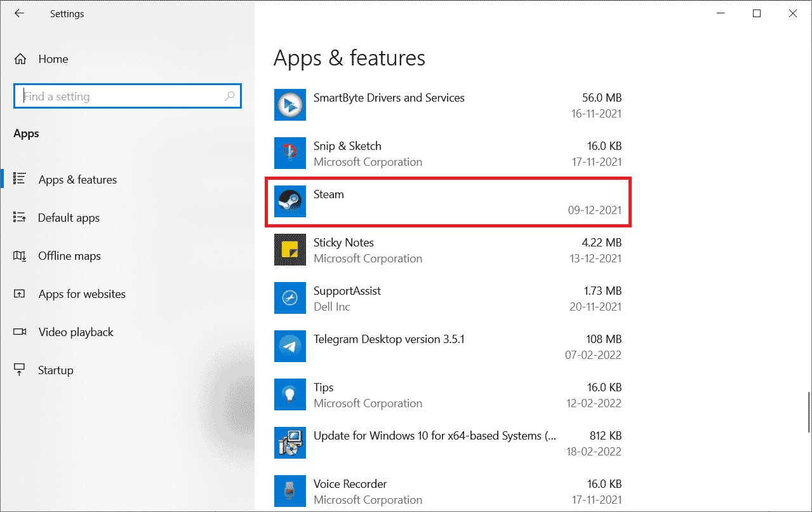Select the Voice Recorder entry
This screenshot has height=512, width=812.
tap(448, 491)
